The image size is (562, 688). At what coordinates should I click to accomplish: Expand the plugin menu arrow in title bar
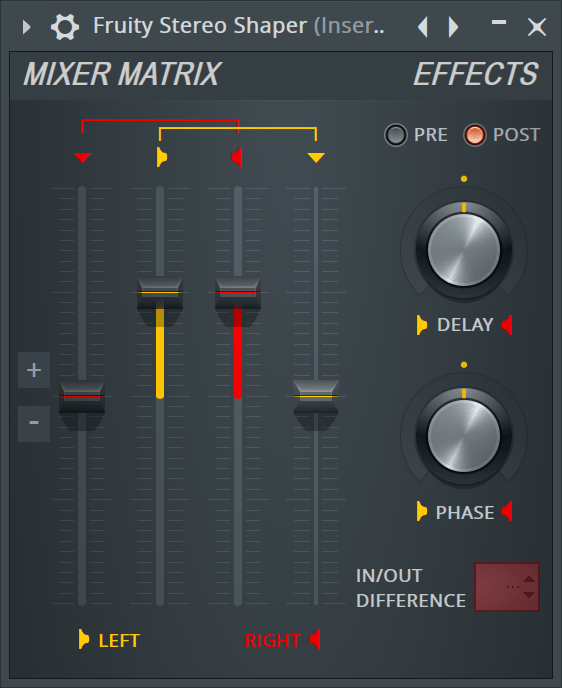[27, 27]
